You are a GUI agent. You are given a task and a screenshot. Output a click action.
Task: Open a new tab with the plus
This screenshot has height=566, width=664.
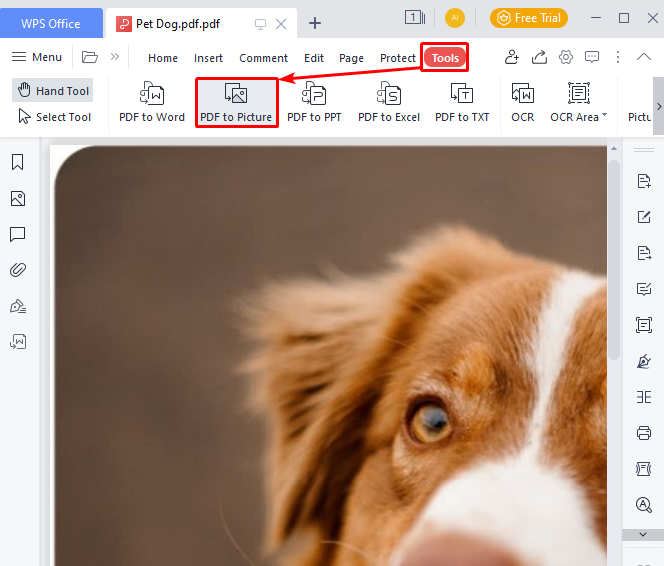[x=315, y=23]
